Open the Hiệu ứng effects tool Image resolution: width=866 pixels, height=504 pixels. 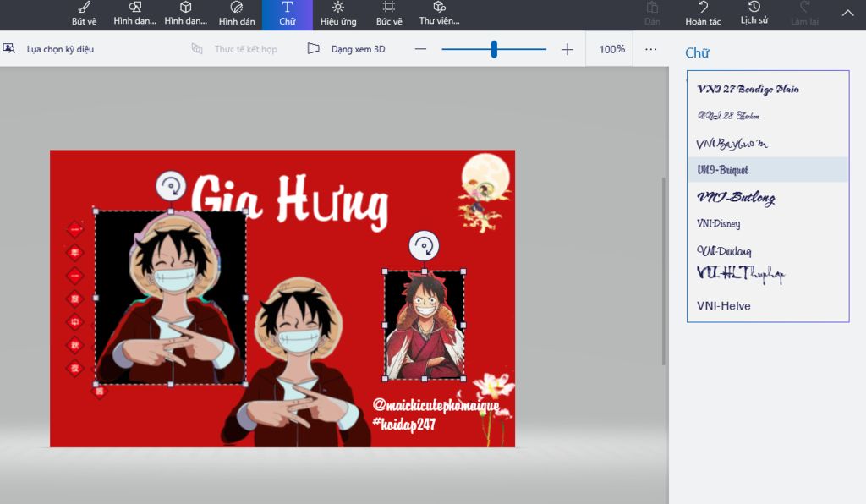[338, 14]
